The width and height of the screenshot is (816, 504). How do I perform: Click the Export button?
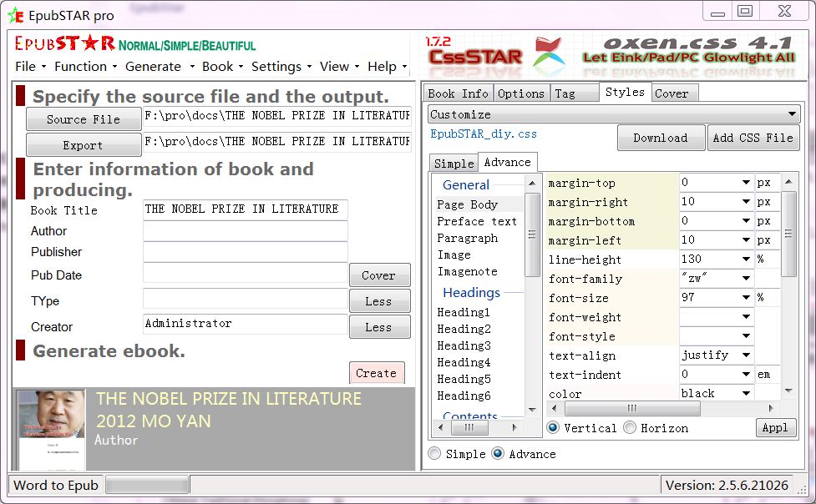(84, 145)
